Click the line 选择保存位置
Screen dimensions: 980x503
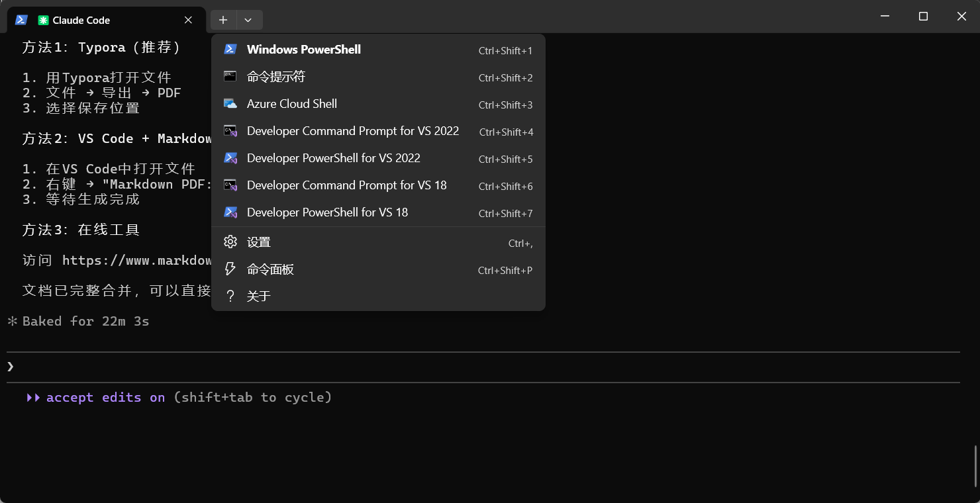coord(81,109)
